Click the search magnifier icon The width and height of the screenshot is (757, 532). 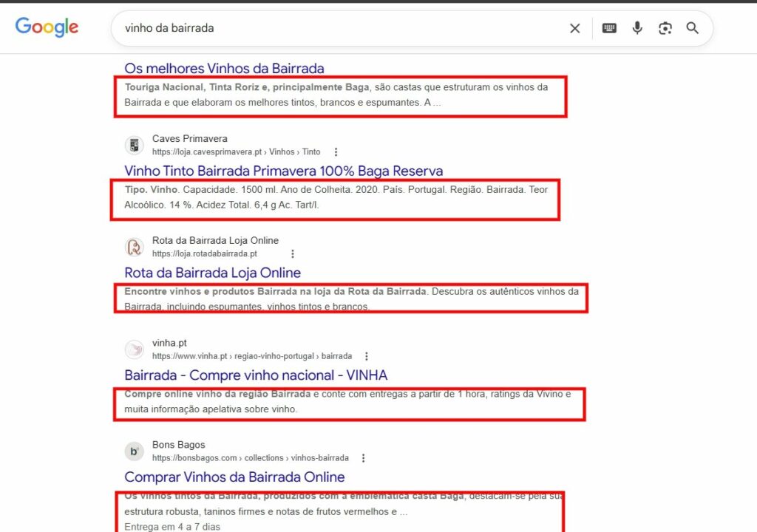coord(692,27)
